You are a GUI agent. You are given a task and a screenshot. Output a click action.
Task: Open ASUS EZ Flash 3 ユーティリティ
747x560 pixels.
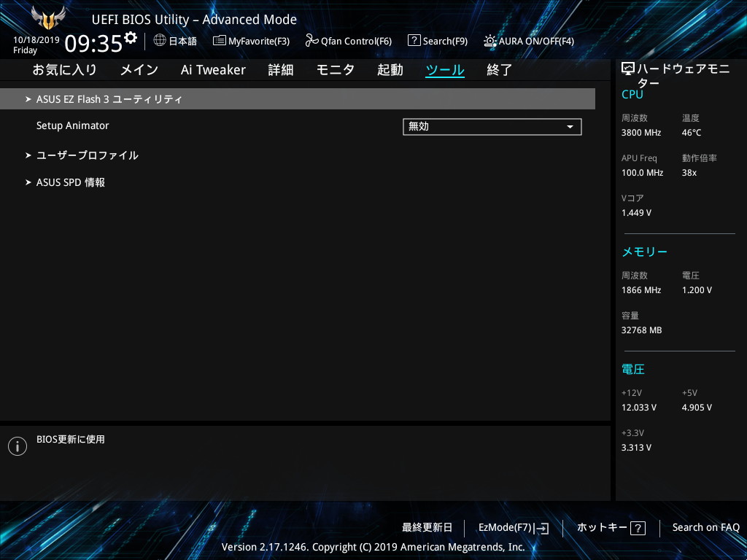[x=298, y=99]
